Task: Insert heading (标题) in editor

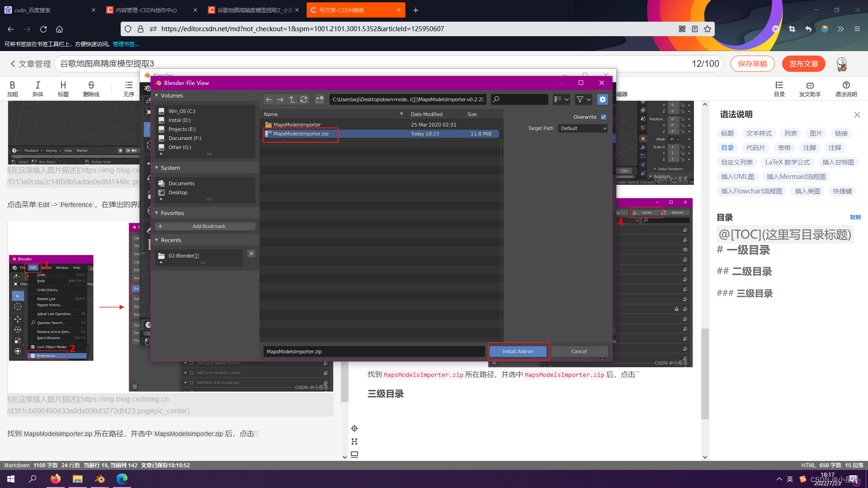Action: 63,89
